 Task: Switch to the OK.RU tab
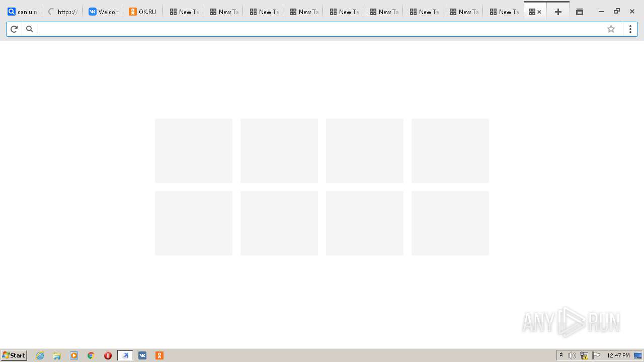pos(143,12)
